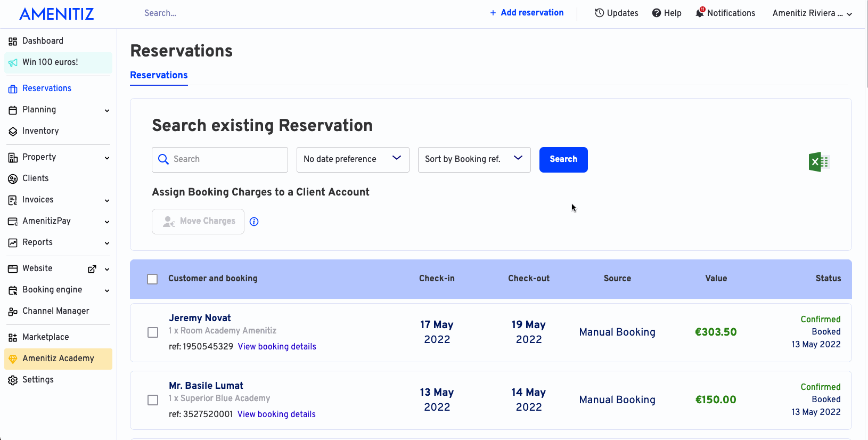Export reservations with the Excel icon
Image resolution: width=868 pixels, height=440 pixels.
tap(819, 162)
